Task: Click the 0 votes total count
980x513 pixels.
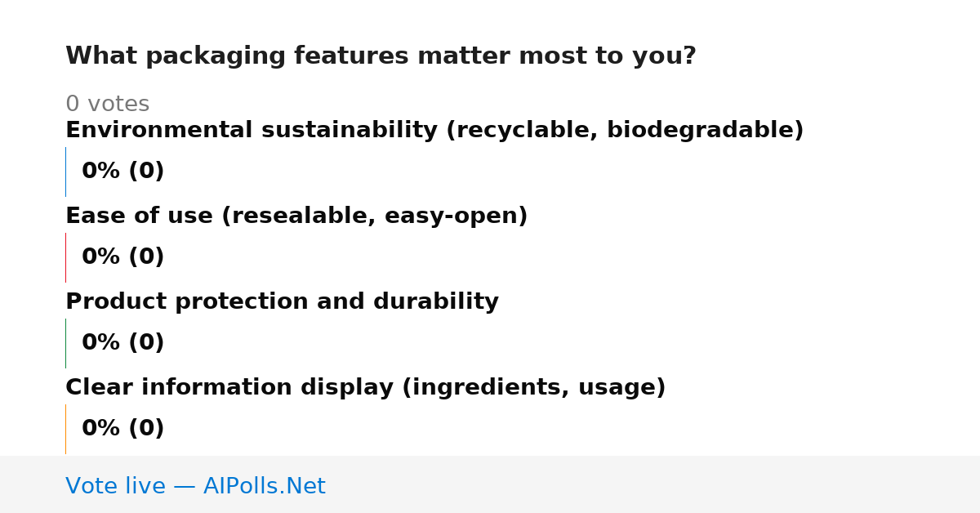Action: pos(108,105)
